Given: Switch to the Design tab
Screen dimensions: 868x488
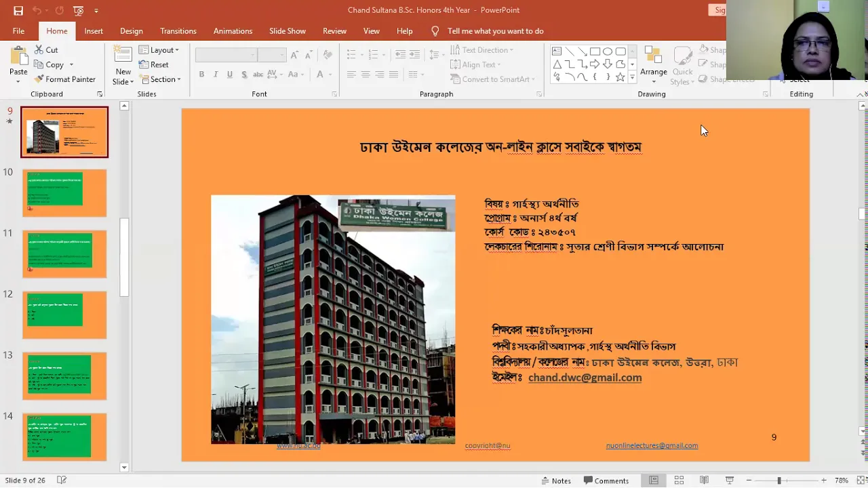Looking at the screenshot, I should [x=132, y=31].
